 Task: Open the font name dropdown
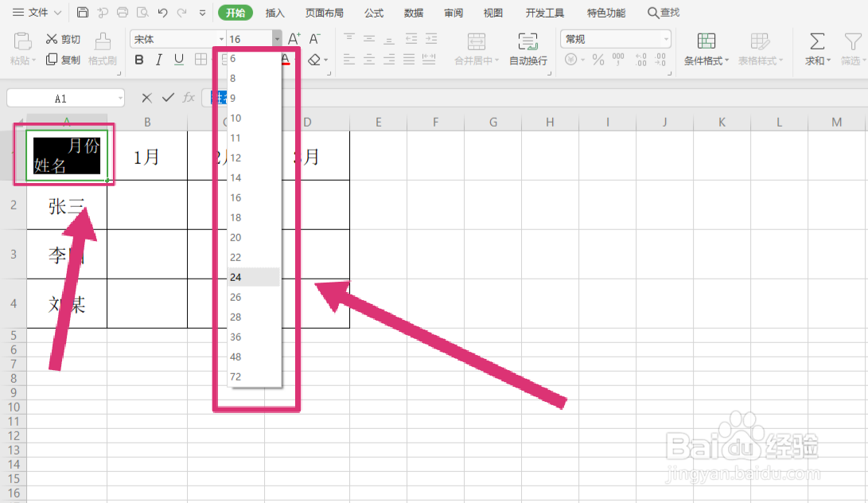point(220,39)
